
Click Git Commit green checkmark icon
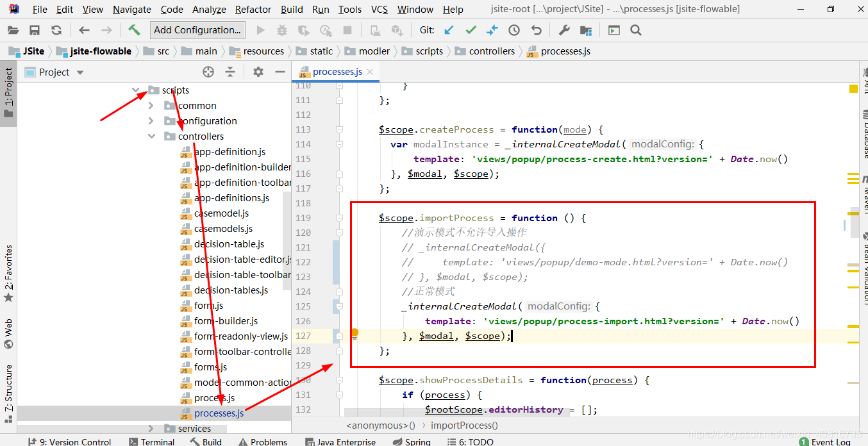[x=471, y=30]
